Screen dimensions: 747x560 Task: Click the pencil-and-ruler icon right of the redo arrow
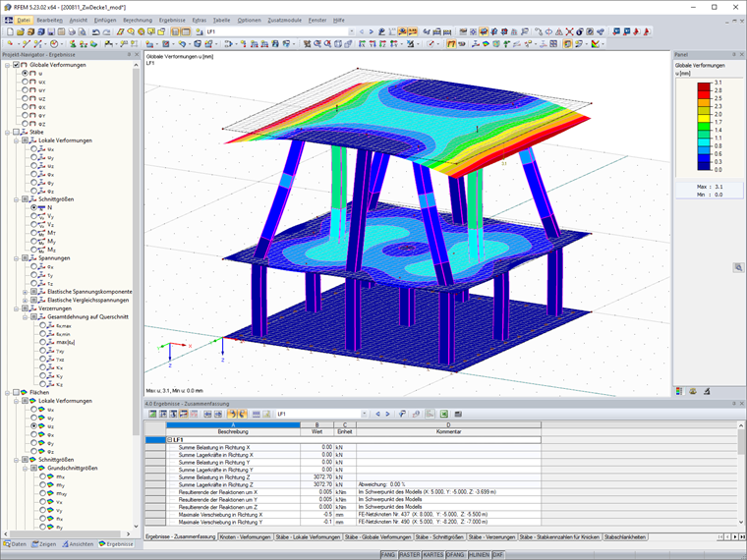(x=120, y=31)
